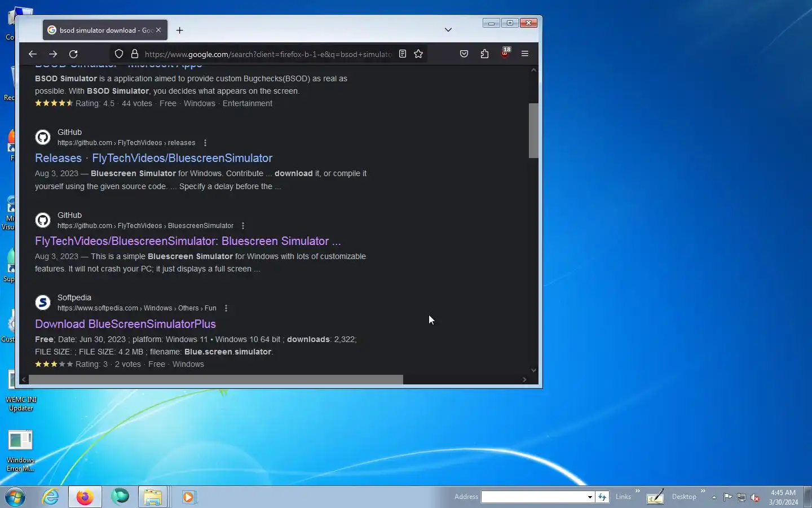Click the Desktop toolbar label
This screenshot has height=508, width=812.
point(684,497)
